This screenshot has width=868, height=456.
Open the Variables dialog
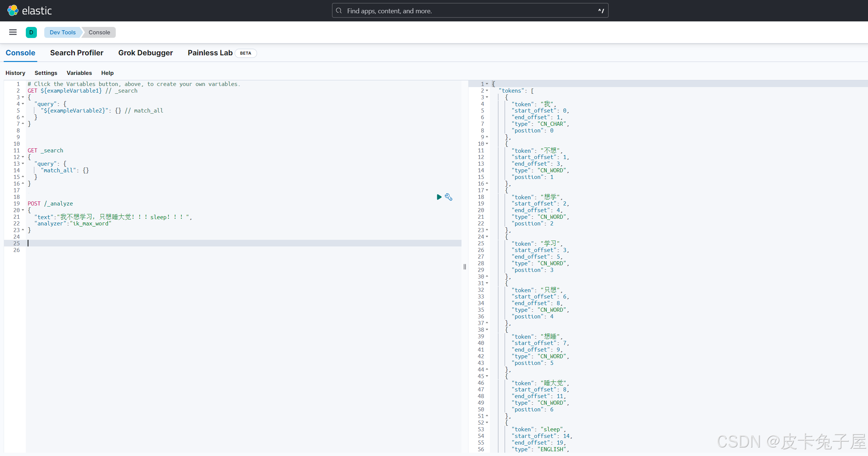(x=79, y=73)
